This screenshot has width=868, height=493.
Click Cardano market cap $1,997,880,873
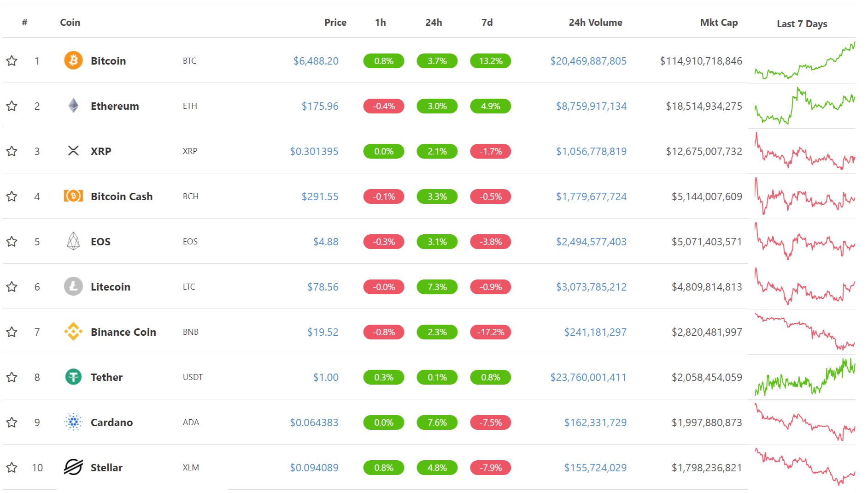pyautogui.click(x=707, y=422)
